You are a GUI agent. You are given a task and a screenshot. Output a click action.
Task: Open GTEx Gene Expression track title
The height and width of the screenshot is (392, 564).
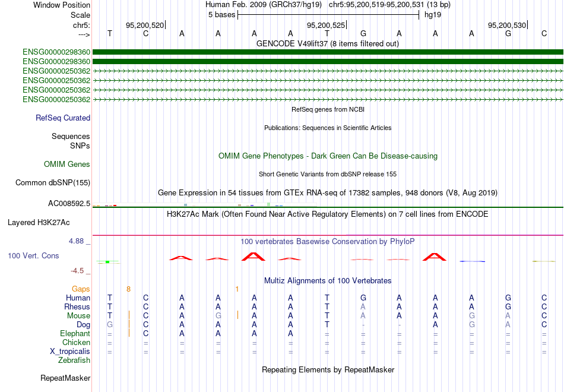[x=328, y=192]
